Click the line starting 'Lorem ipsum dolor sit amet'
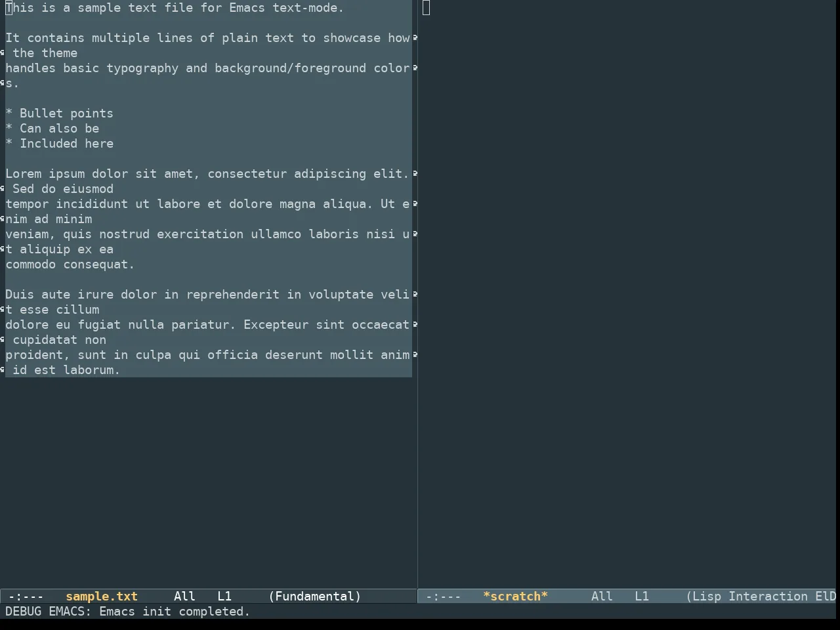 click(207, 174)
